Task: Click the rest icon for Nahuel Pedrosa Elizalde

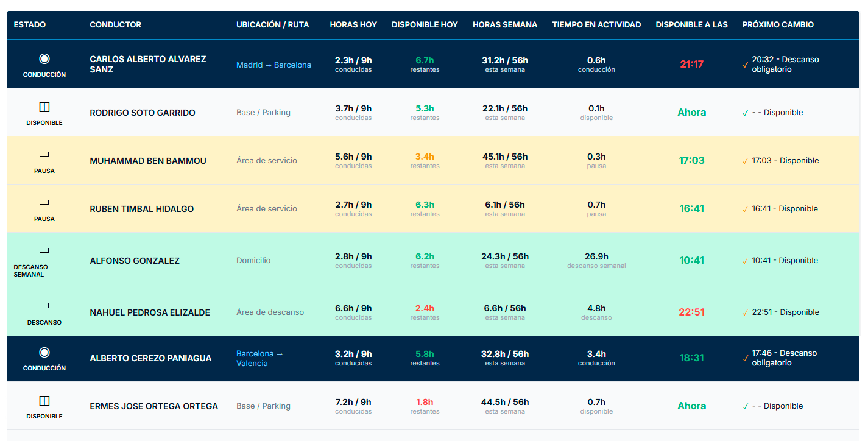Action: (44, 307)
